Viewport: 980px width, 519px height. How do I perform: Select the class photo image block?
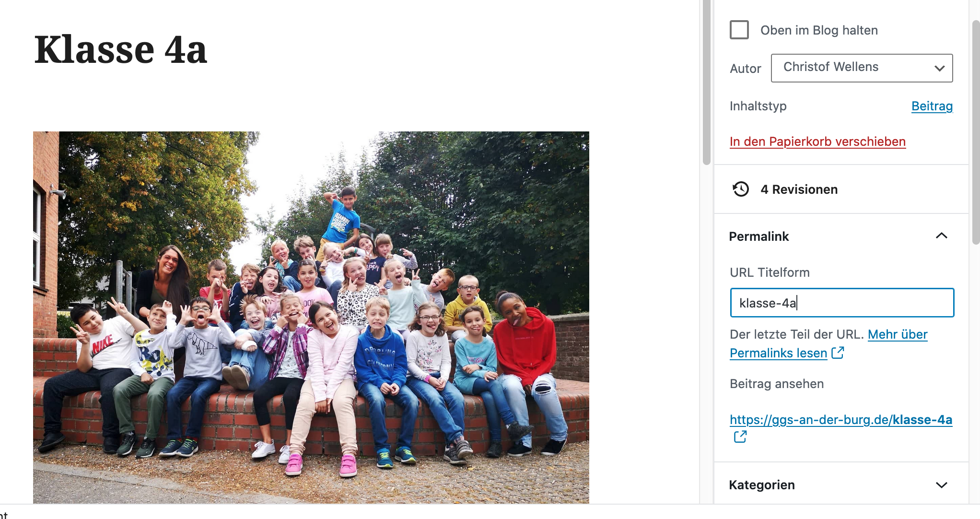coord(311,318)
